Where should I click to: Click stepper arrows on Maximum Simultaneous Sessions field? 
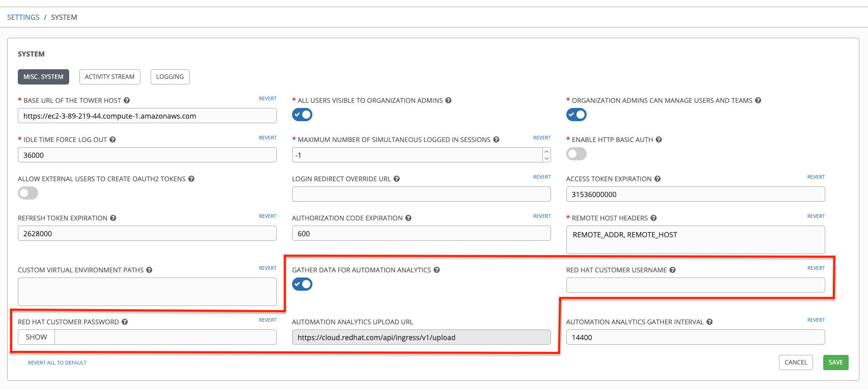click(546, 155)
